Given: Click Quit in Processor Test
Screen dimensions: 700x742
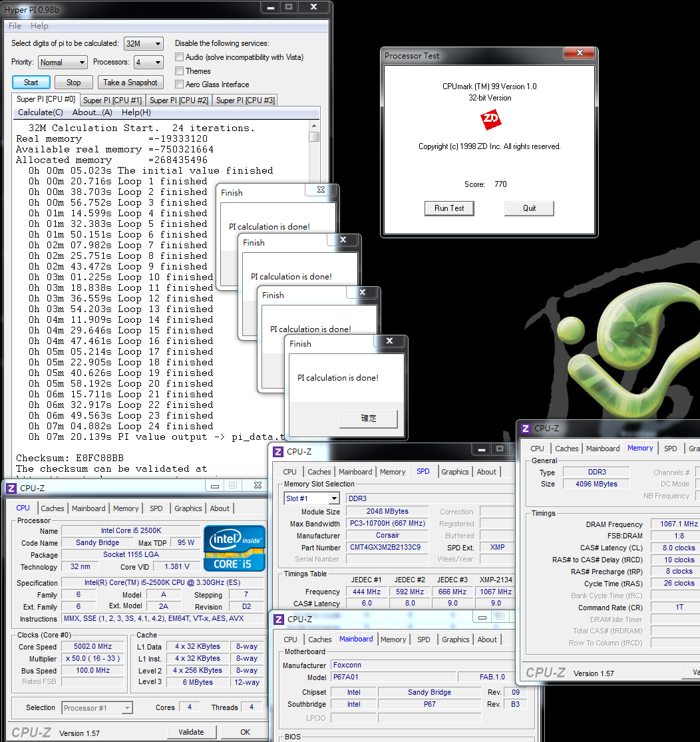Looking at the screenshot, I should [529, 208].
